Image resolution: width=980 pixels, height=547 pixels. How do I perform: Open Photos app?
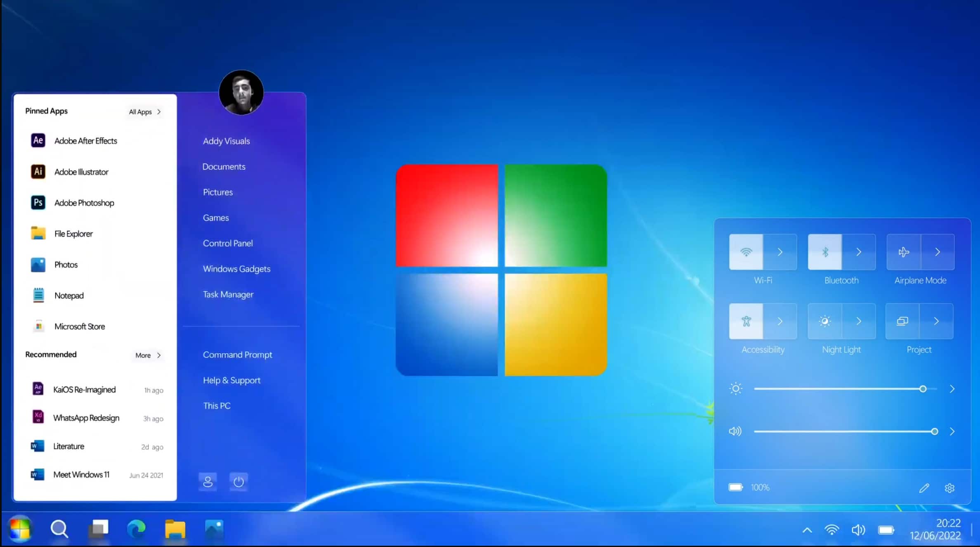[x=65, y=264]
